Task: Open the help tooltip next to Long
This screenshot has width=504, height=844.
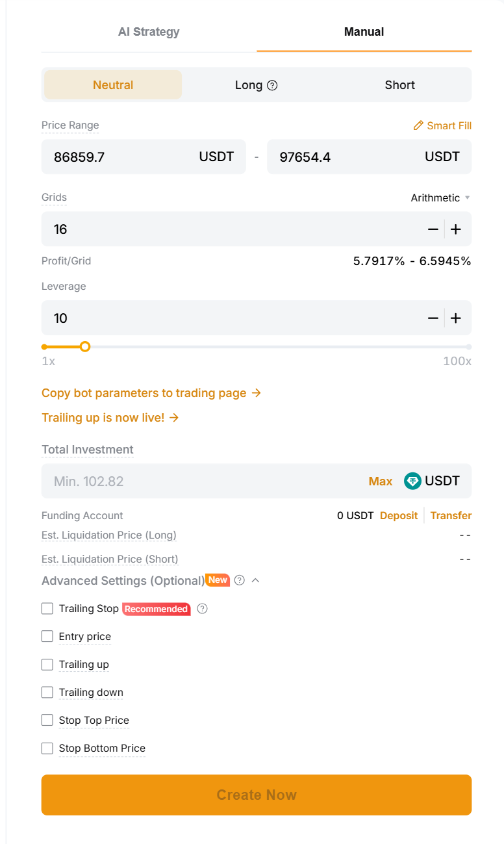Action: tap(271, 84)
